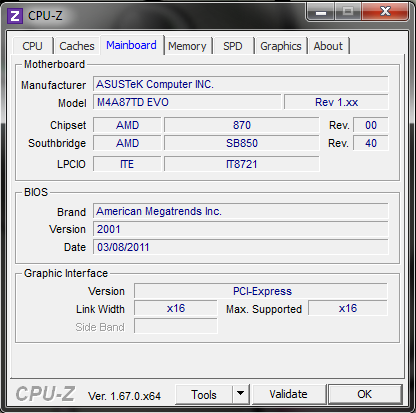This screenshot has height=413, width=416.
Task: Click the Tools button
Action: (204, 395)
